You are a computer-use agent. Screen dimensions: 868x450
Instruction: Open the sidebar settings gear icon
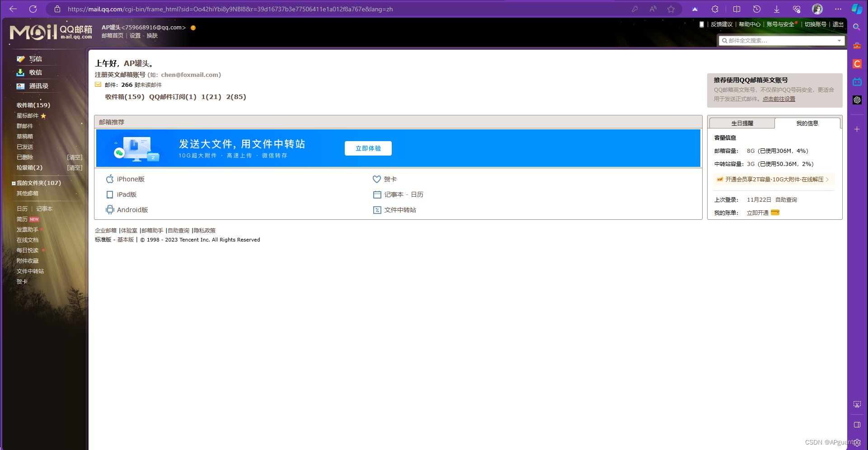[x=857, y=443]
